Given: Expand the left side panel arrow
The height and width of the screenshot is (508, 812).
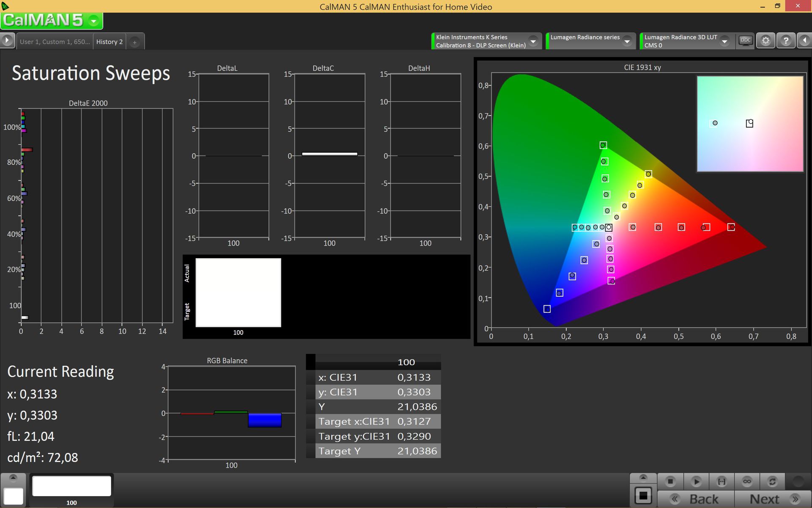Looking at the screenshot, I should (x=7, y=41).
